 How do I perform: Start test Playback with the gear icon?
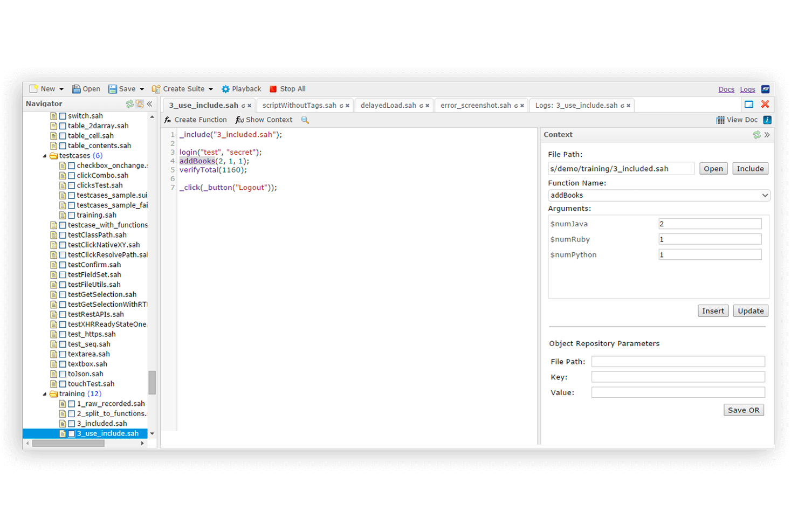(226, 88)
